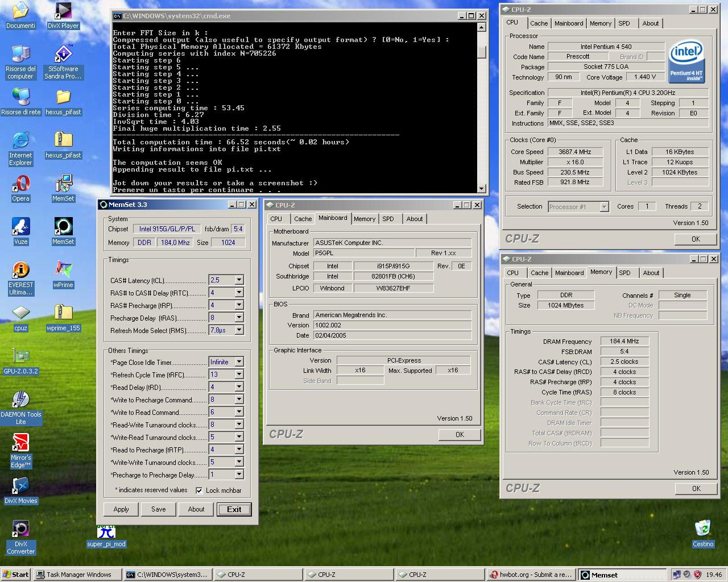Select Mainboard tab in bottom-right CPU-Z window
The height and width of the screenshot is (582, 728).
[569, 273]
